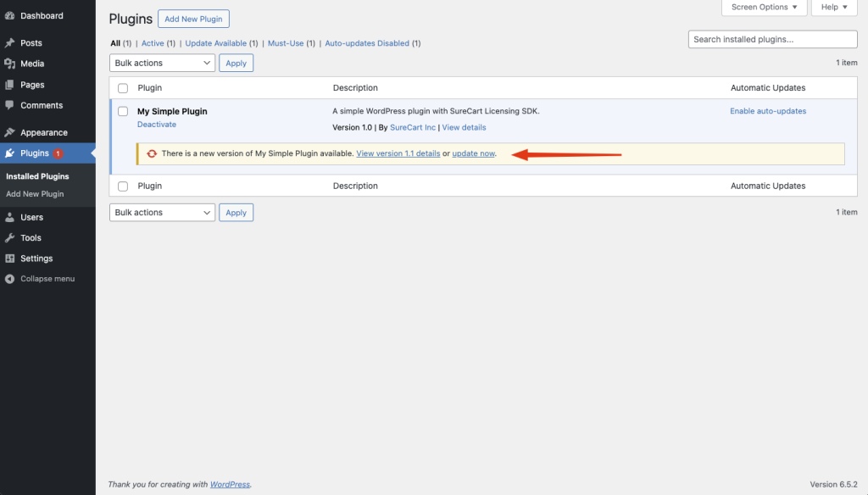Expand the Screen Options panel
Viewport: 868px width, 495px height.
pyautogui.click(x=764, y=8)
